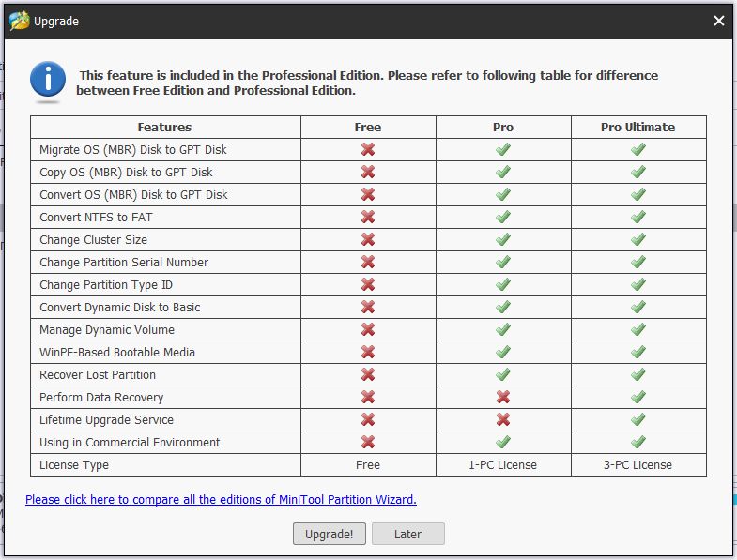Select 'Manage Dynamic Volume' feature text
This screenshot has width=737, height=560.
(107, 330)
